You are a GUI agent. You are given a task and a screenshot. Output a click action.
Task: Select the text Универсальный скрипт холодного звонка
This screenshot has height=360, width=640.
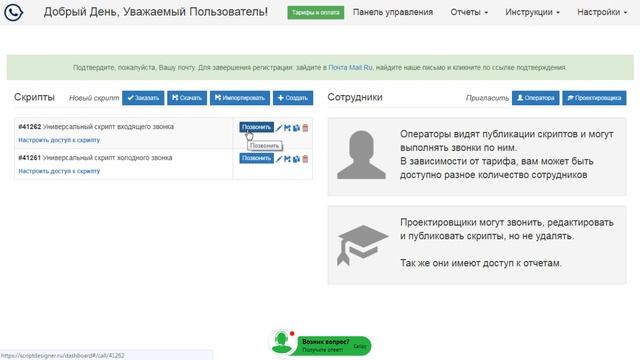pyautogui.click(x=107, y=158)
